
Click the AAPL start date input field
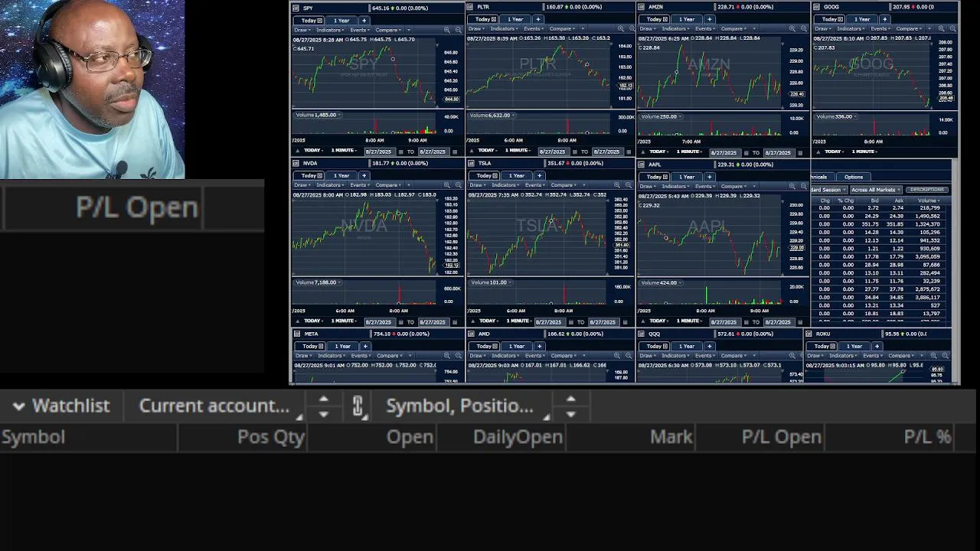coord(725,322)
